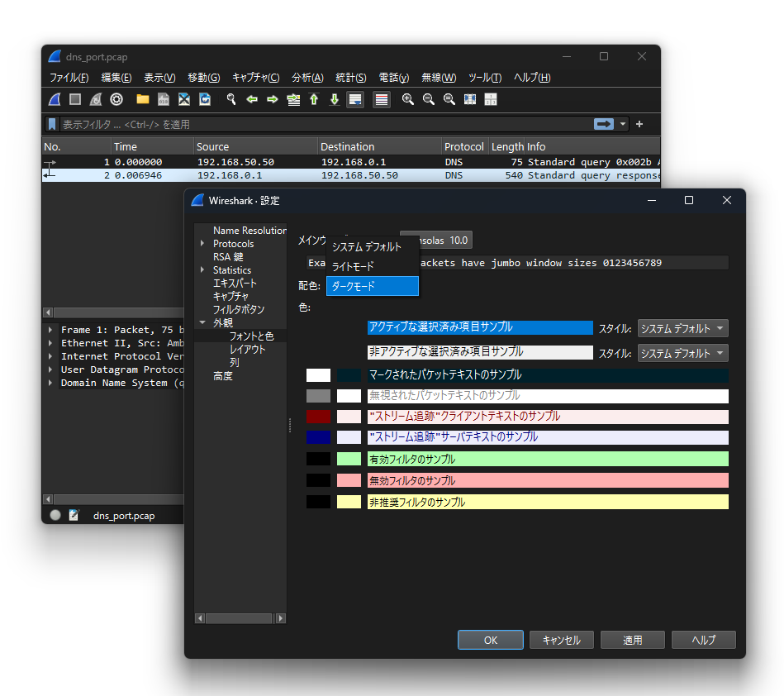Open capture options gear icon
Image resolution: width=784 pixels, height=696 pixels.
click(x=116, y=99)
